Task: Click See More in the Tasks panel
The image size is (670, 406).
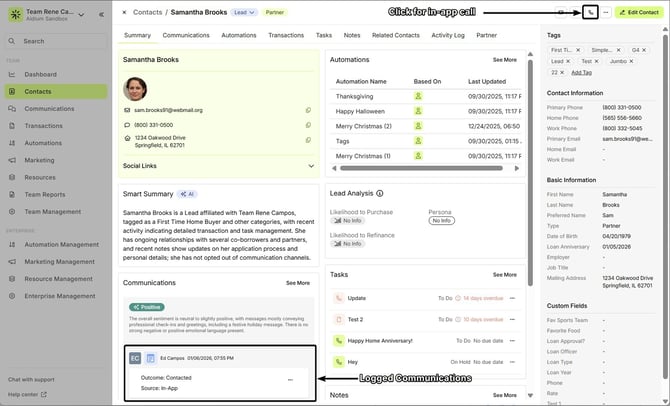Action: click(504, 274)
